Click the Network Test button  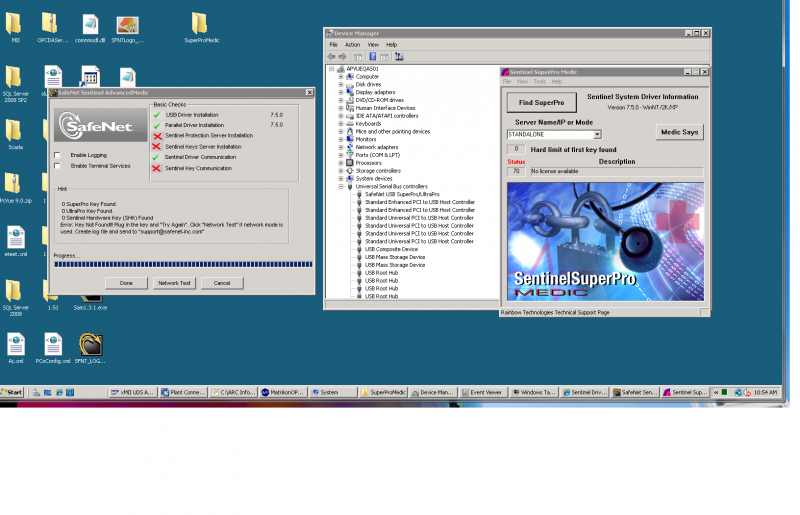[x=174, y=283]
